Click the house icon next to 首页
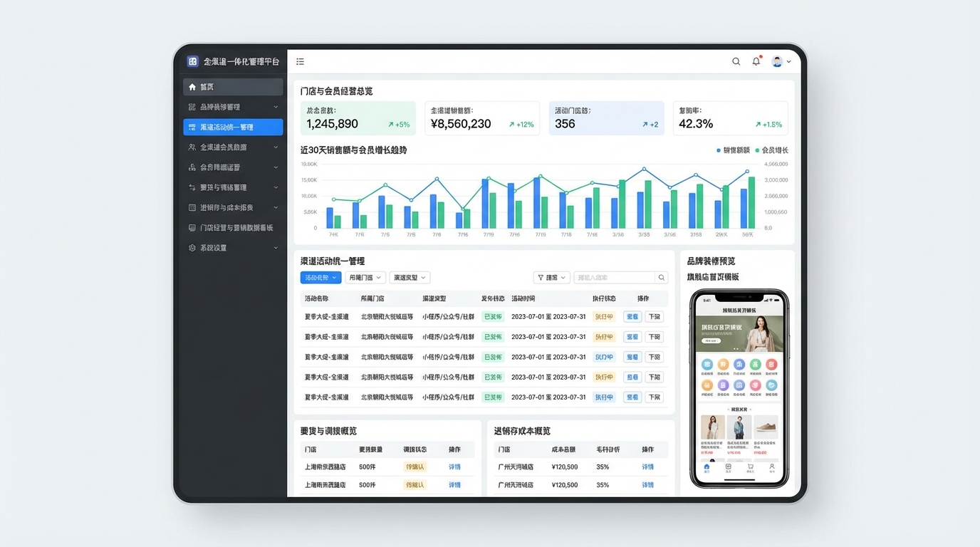Screen dimensions: 980x547 tap(192, 87)
